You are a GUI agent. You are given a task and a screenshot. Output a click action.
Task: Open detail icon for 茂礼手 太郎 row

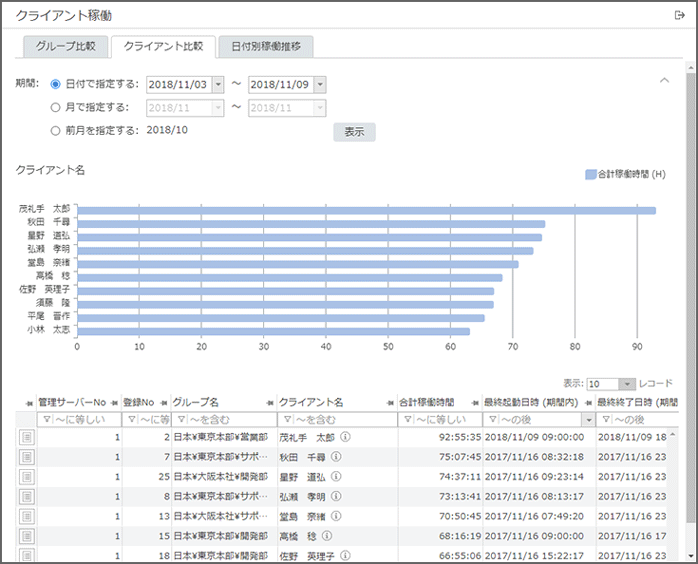point(27,437)
